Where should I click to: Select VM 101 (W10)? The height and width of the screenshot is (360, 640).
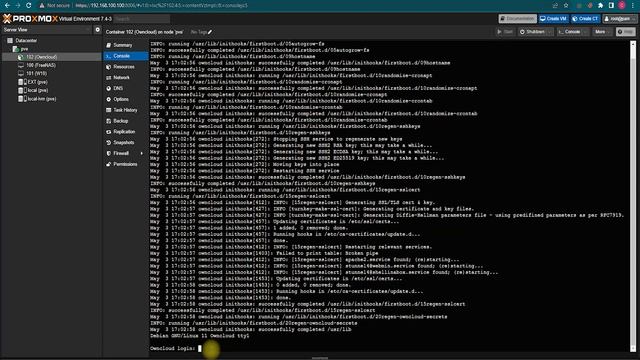36,73
